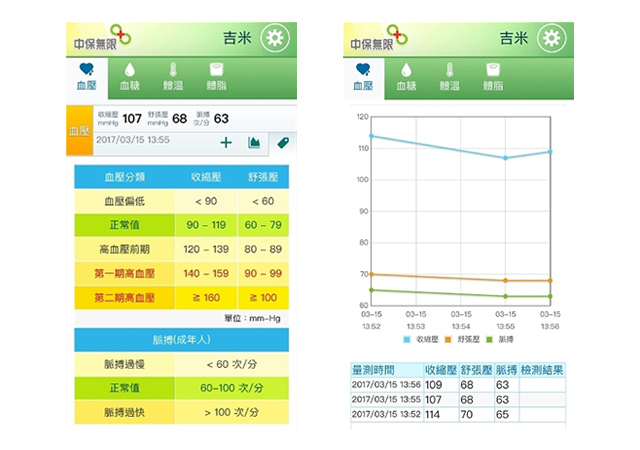The height and width of the screenshot is (450, 640).
Task: Select 血糖 tab in right phone screen
Action: (x=407, y=78)
